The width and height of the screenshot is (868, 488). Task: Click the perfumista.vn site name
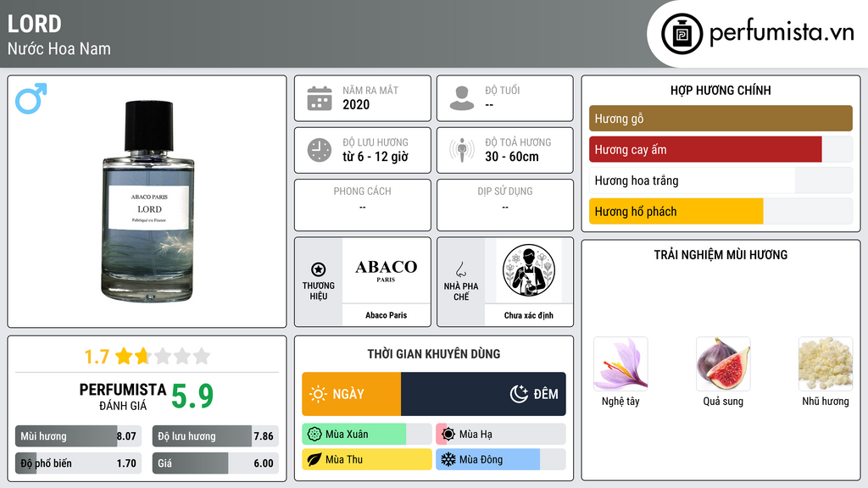pos(782,33)
